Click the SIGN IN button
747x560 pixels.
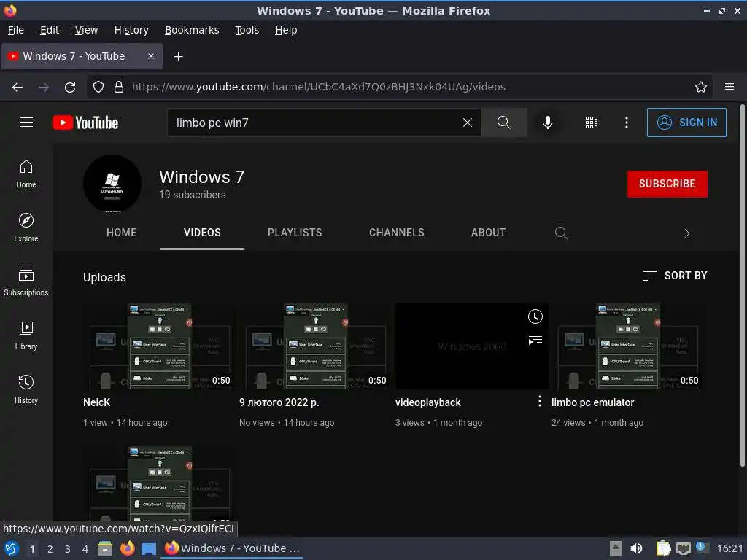686,122
